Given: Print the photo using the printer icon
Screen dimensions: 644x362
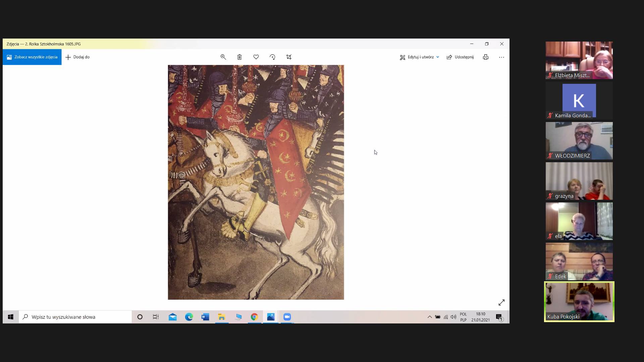Looking at the screenshot, I should click(x=486, y=57).
